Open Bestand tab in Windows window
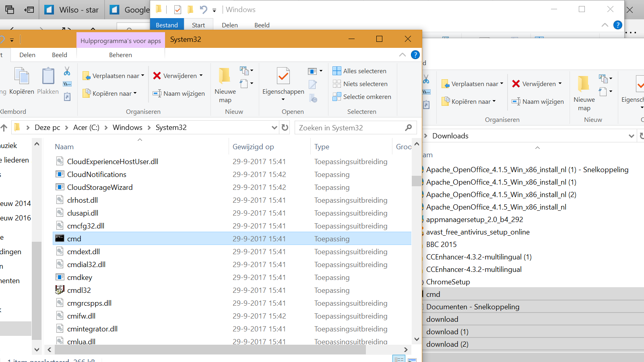This screenshot has width=644, height=362. point(167,25)
